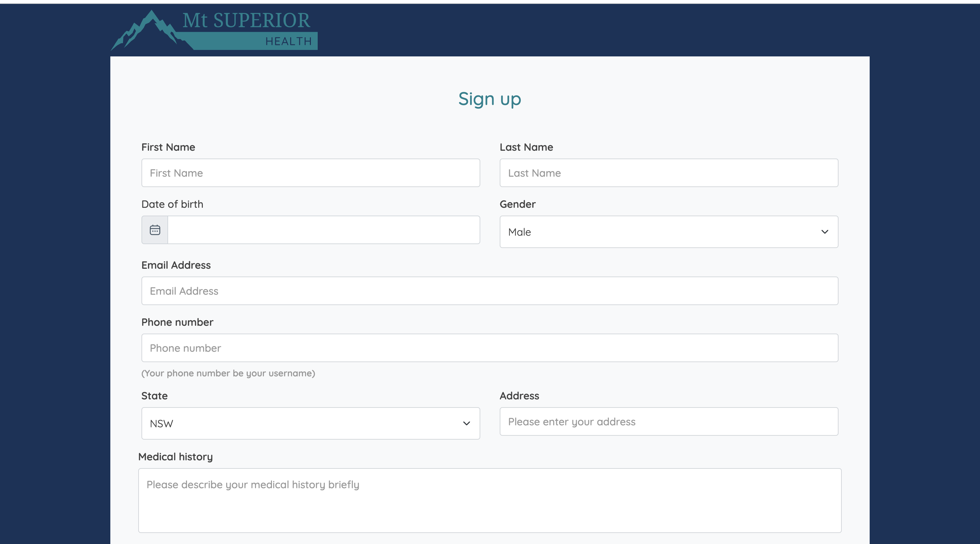Open the Gender dropdown showing Male
Screen dimensions: 980x544
(668, 232)
